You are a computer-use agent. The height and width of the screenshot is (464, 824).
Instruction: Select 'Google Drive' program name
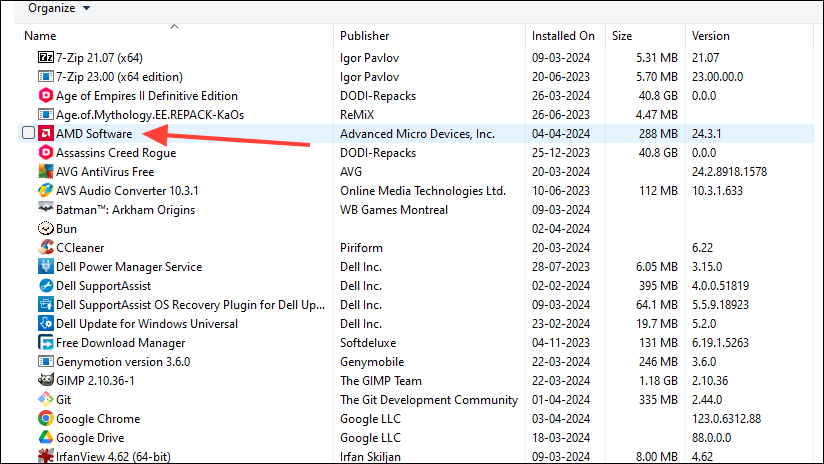[x=90, y=438]
